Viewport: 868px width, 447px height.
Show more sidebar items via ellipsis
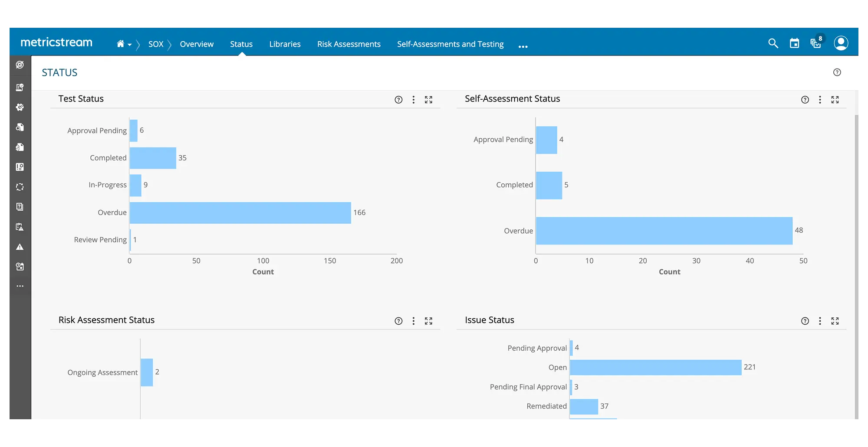(x=20, y=286)
